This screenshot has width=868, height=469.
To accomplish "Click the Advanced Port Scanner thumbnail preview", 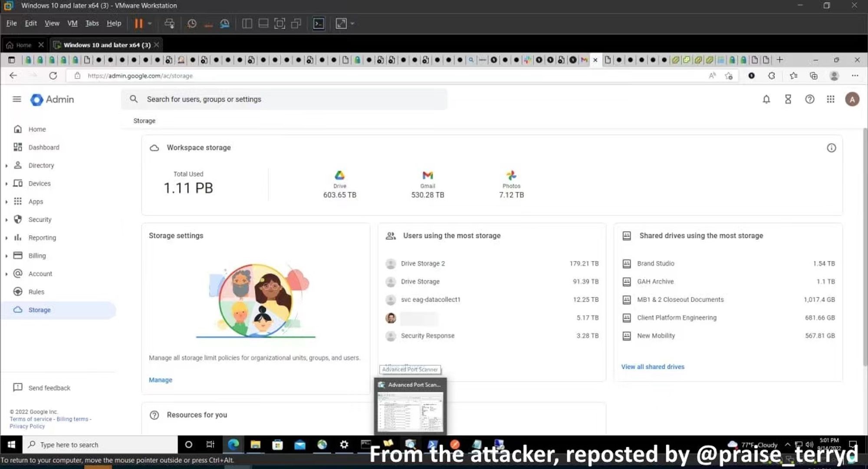I will click(411, 411).
